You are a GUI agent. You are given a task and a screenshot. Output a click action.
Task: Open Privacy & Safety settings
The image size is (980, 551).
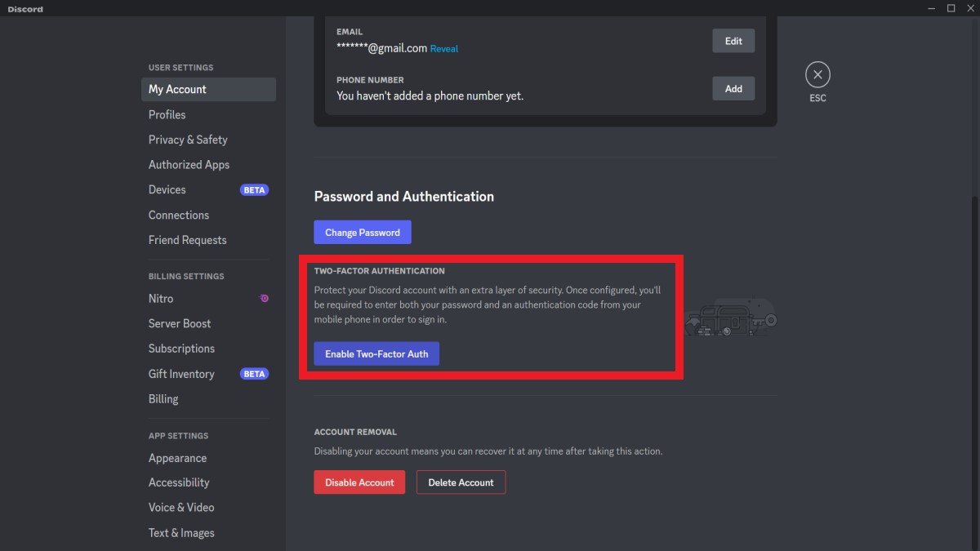188,140
